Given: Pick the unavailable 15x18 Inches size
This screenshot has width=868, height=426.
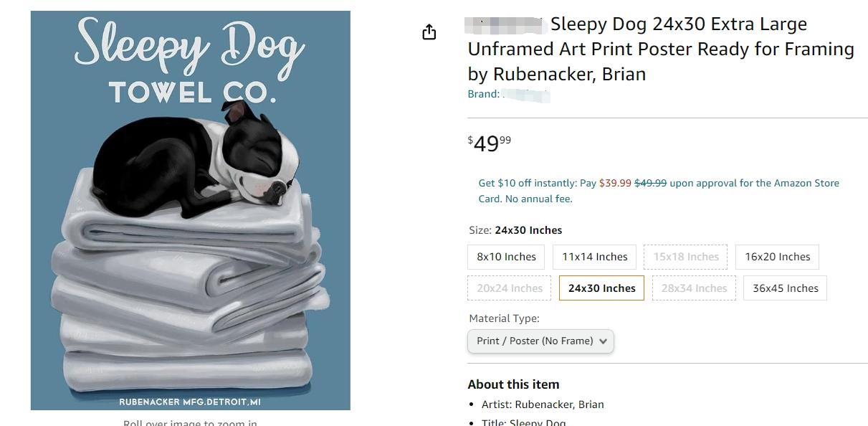Looking at the screenshot, I should pos(685,257).
